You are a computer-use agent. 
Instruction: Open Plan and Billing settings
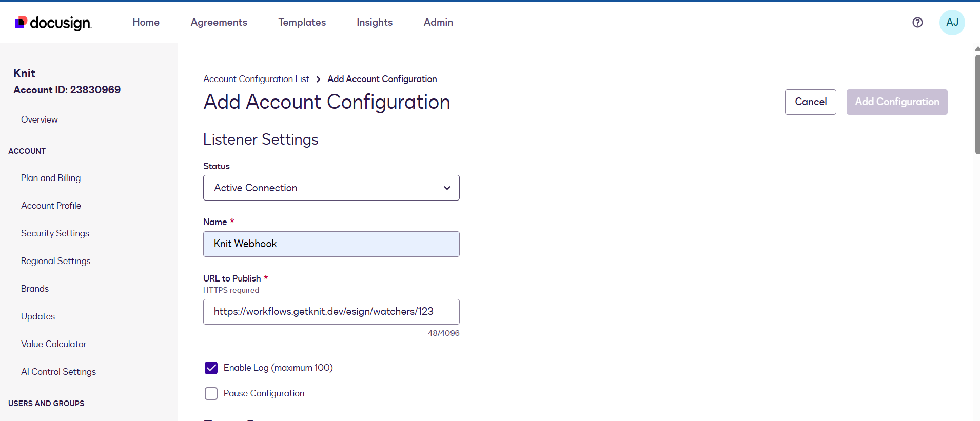point(51,178)
